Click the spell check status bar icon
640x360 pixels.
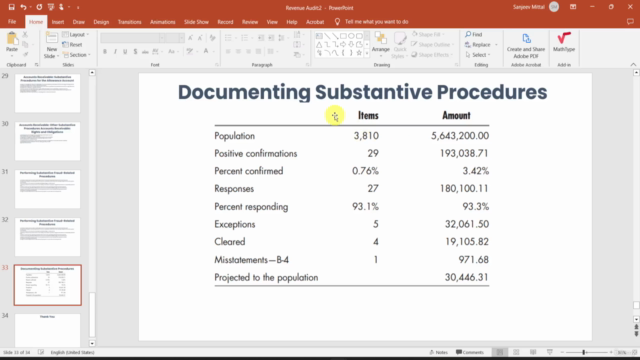(41, 352)
